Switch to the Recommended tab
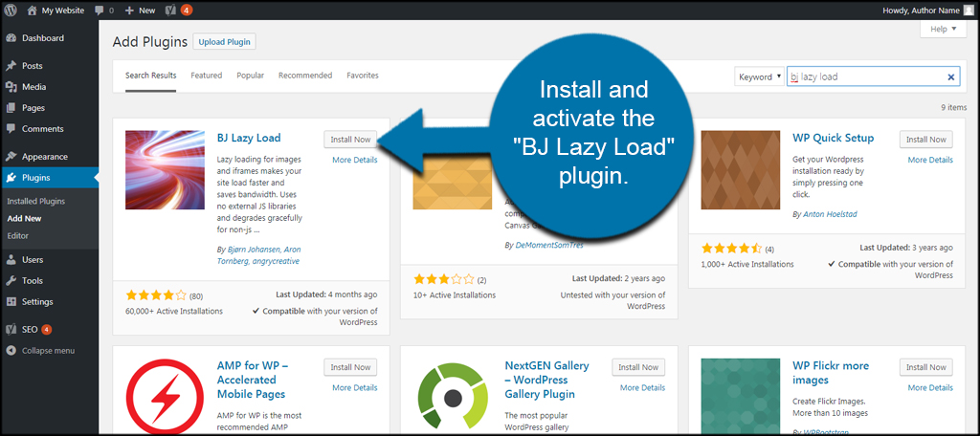The image size is (980, 436). (x=305, y=76)
